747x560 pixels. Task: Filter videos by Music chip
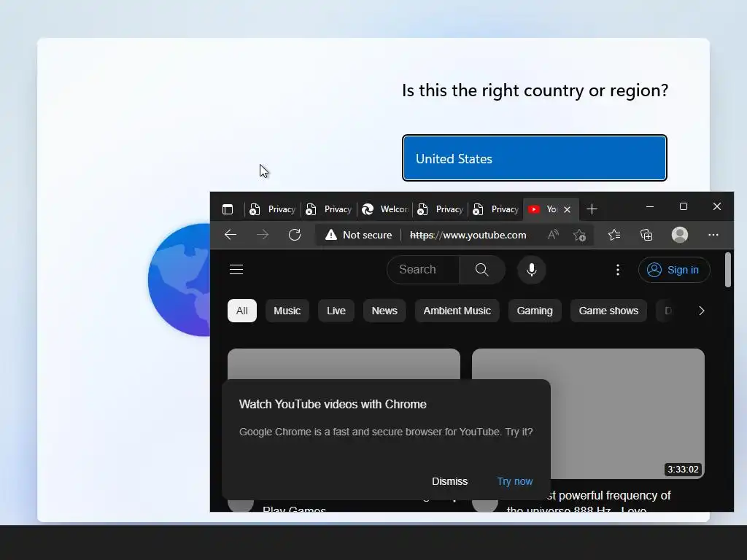pos(287,311)
